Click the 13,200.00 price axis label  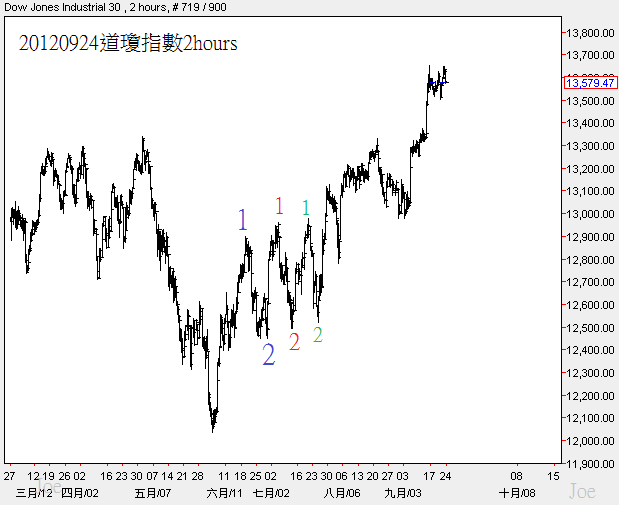pos(590,169)
